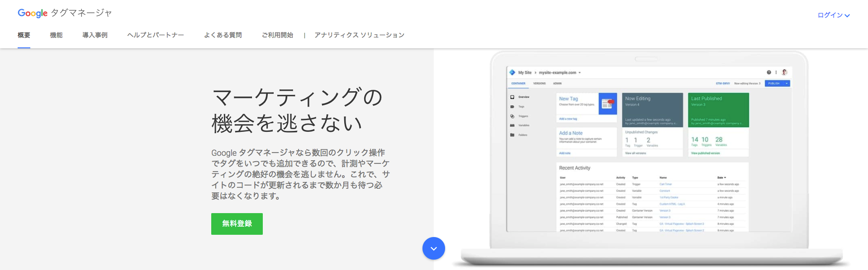Click the GTM-5WVV container ID link
This screenshot has width=868, height=270.
723,84
